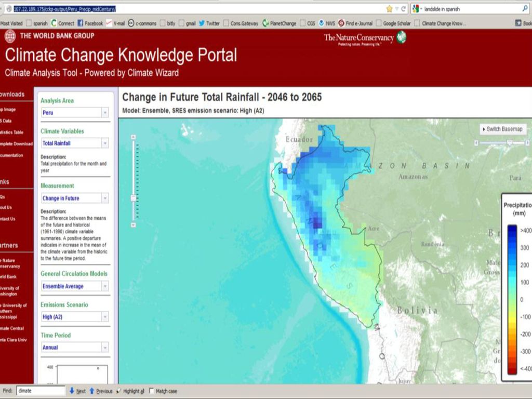Open the gmail bookmark

(x=187, y=23)
